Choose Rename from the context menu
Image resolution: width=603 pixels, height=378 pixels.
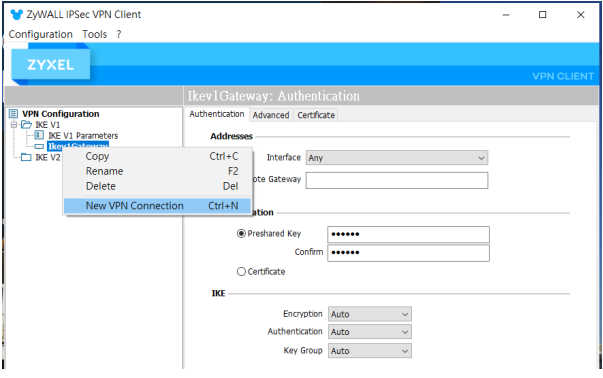tap(158, 171)
